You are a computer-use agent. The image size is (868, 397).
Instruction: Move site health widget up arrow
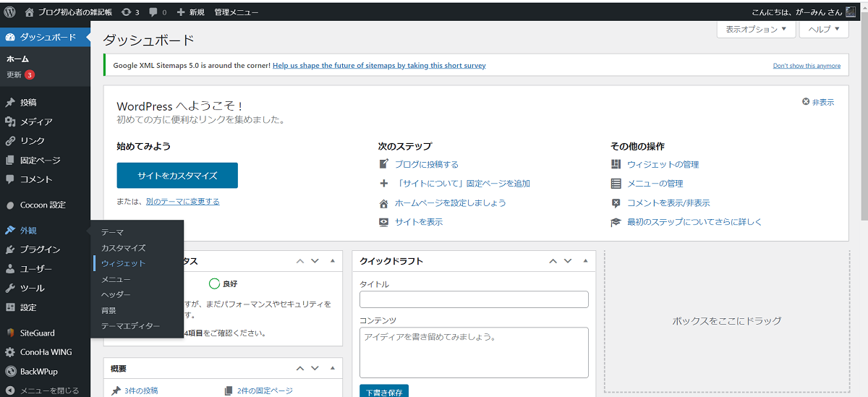[299, 261]
